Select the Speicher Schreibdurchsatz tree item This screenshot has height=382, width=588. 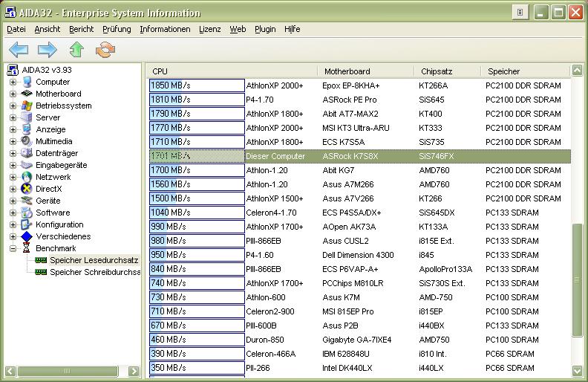coord(95,272)
